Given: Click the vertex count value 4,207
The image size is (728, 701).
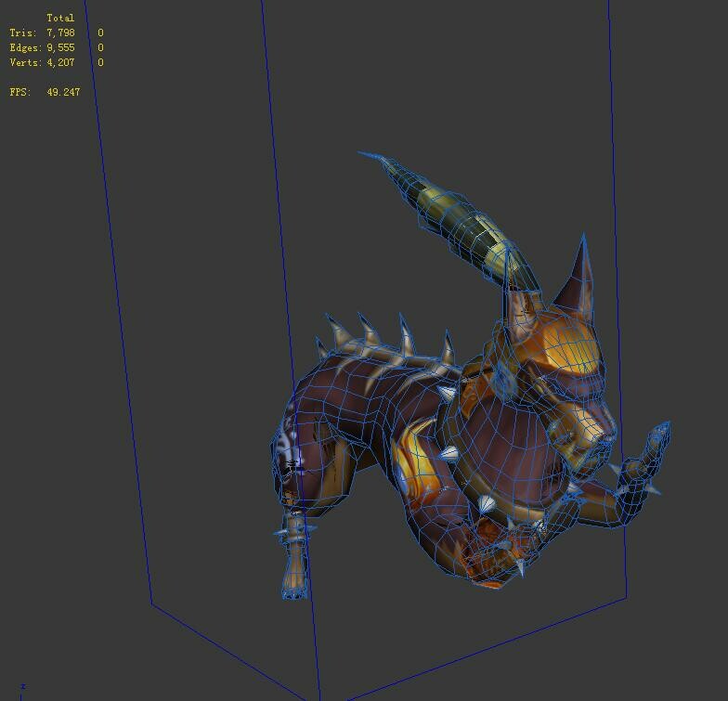Looking at the screenshot, I should [x=60, y=62].
